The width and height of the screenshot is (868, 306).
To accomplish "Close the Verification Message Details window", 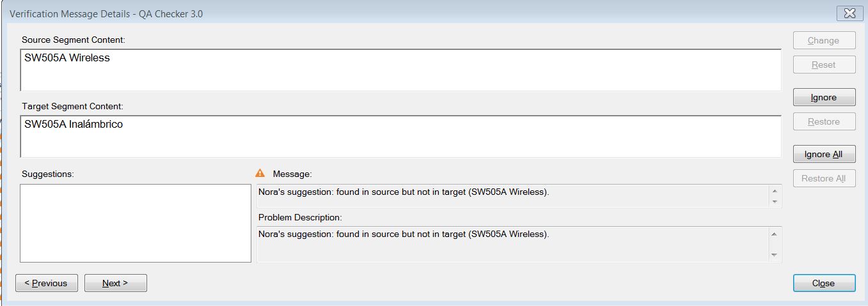I will (x=849, y=13).
